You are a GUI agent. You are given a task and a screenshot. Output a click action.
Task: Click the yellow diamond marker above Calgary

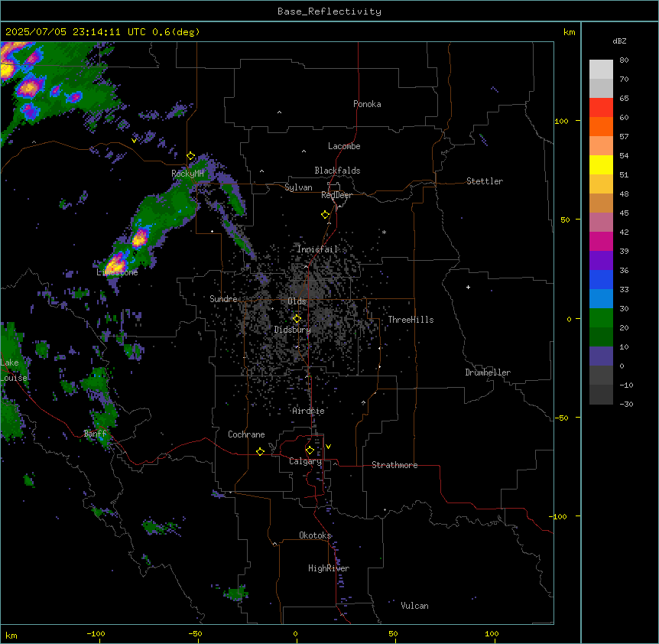[310, 450]
